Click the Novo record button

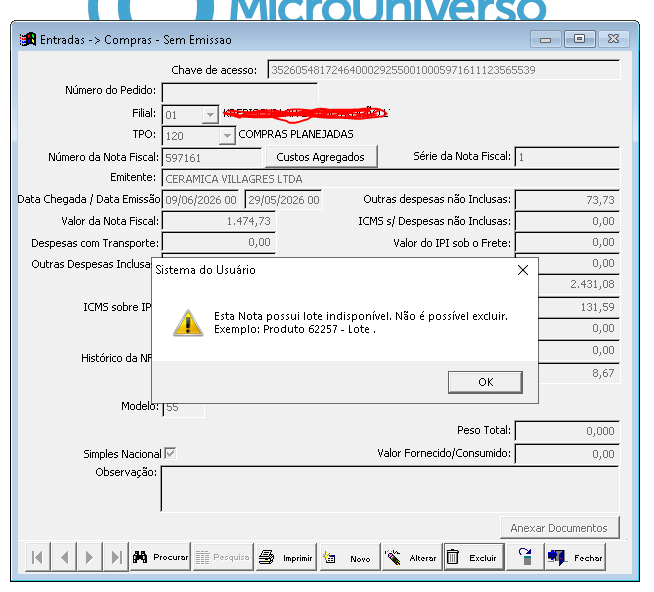350,557
